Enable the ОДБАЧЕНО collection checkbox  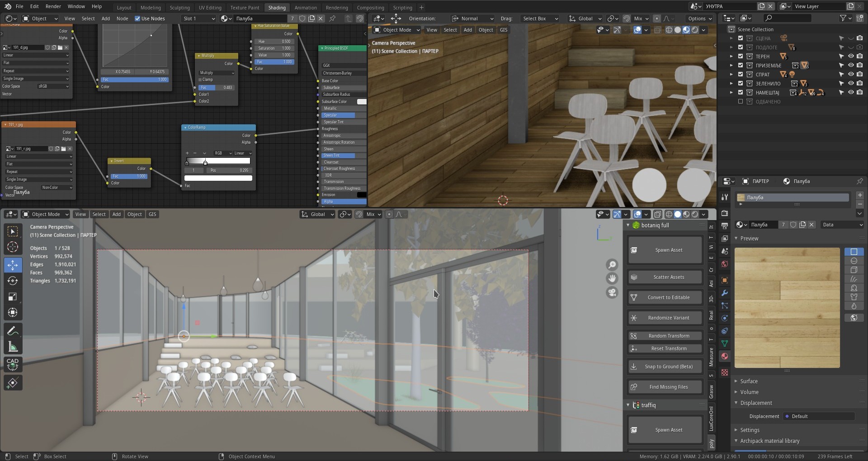click(x=741, y=102)
